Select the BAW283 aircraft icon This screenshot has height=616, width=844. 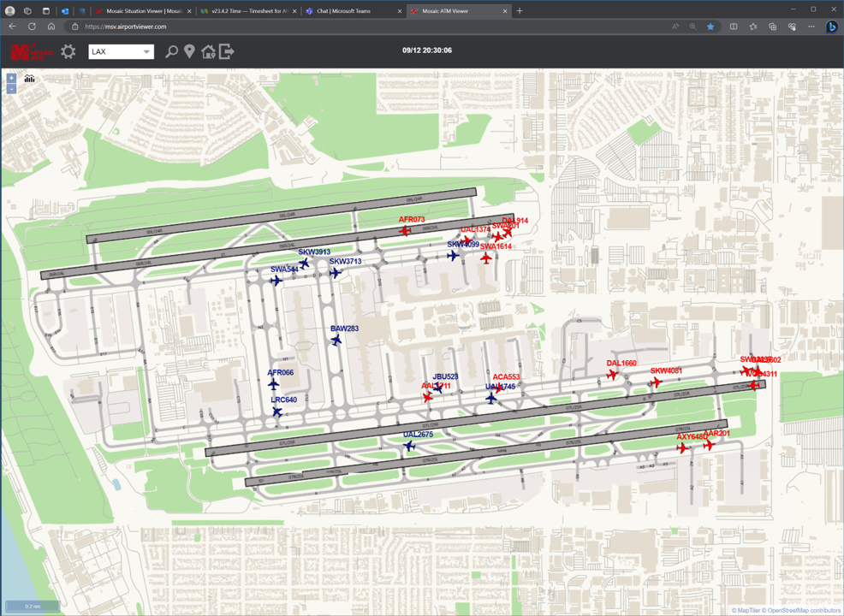point(336,340)
